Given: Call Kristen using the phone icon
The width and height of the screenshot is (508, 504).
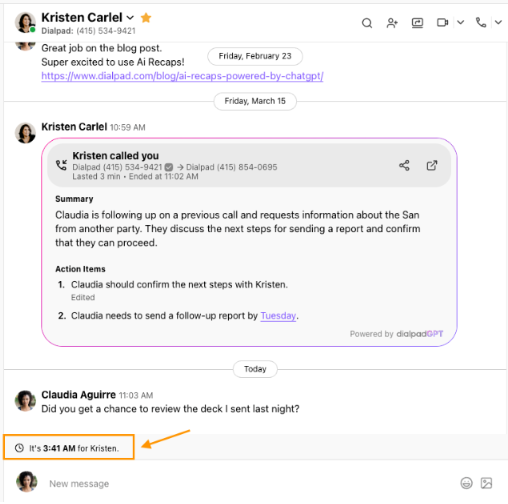Looking at the screenshot, I should [x=481, y=23].
